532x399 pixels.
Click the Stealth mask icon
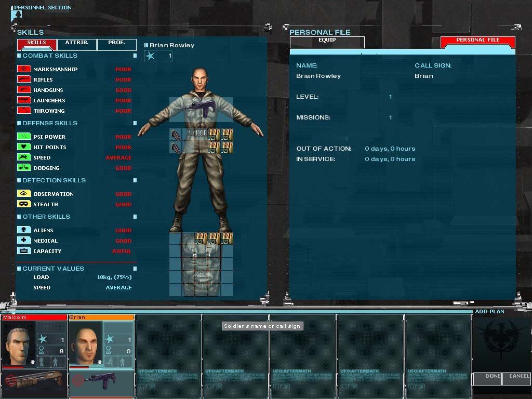pos(24,204)
